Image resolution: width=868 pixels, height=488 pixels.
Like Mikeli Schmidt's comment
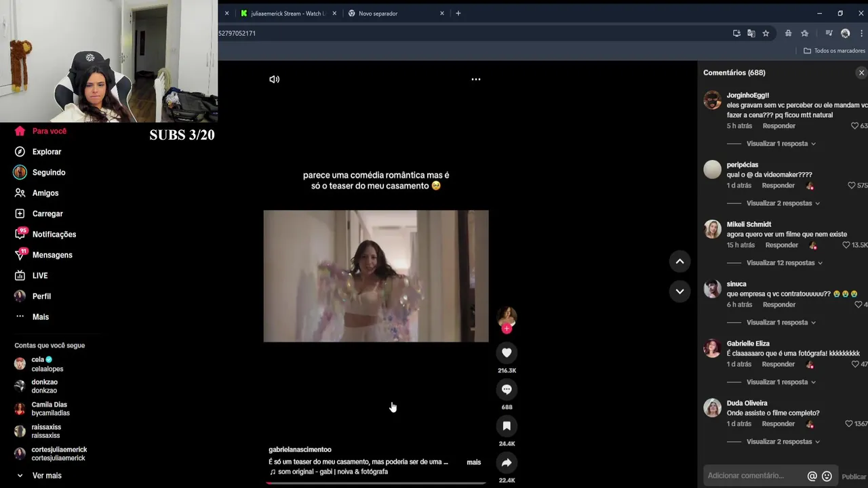[x=846, y=245]
